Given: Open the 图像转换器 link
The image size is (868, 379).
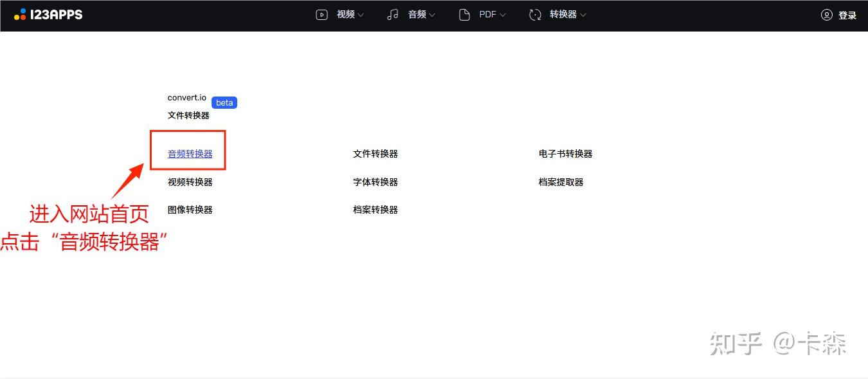Looking at the screenshot, I should (x=190, y=210).
